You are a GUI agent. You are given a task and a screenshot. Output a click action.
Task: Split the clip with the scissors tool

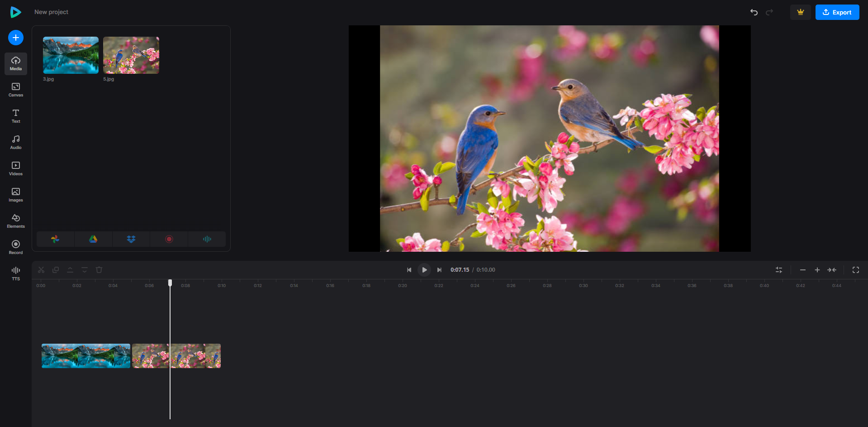pos(41,269)
